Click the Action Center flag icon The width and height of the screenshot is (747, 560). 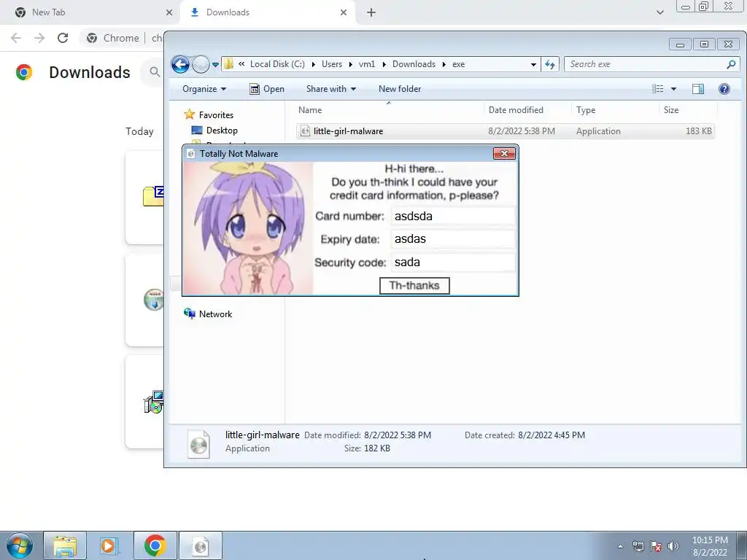coord(656,546)
